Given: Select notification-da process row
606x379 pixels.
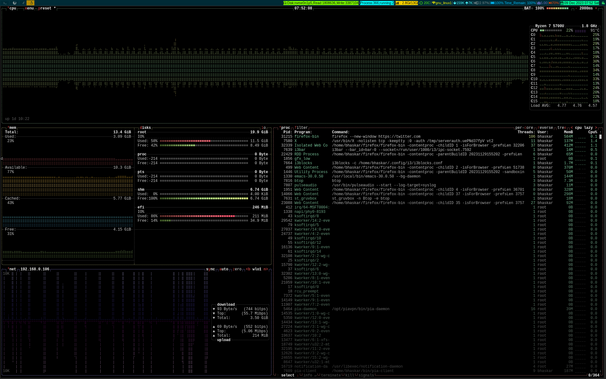Looking at the screenshot, I should [x=438, y=366].
